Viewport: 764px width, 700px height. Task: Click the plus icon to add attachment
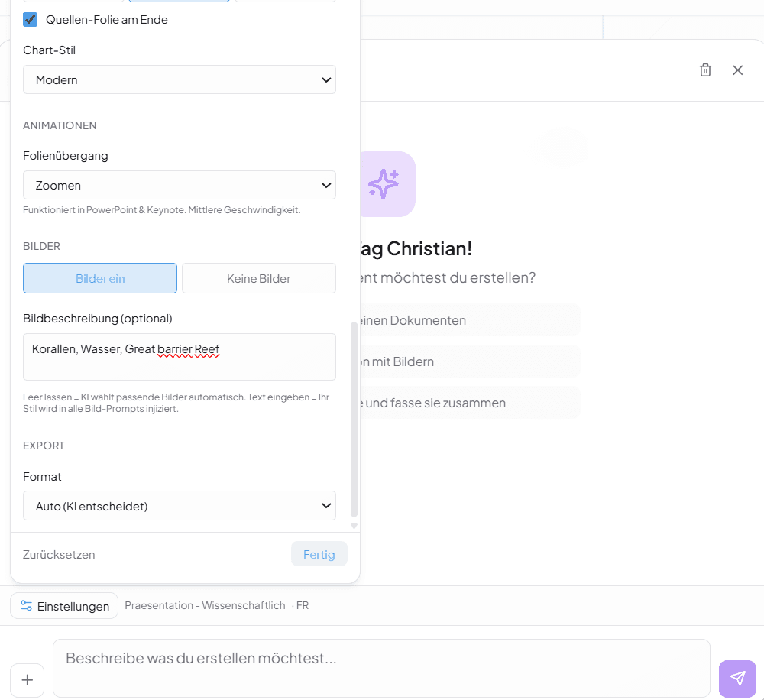[x=28, y=679]
